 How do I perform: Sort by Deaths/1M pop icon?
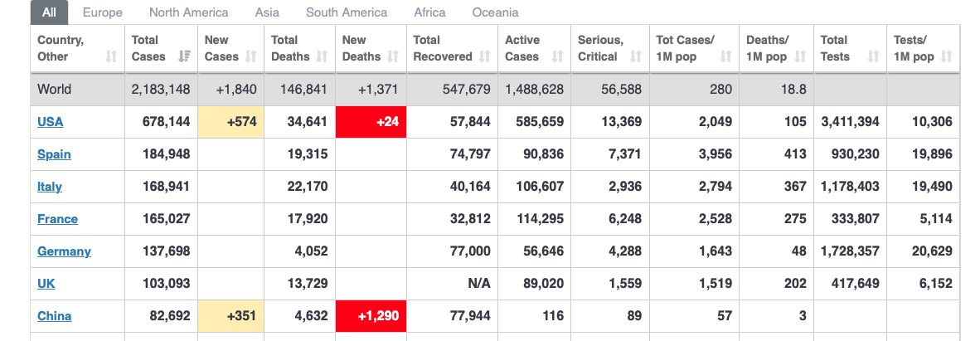[800, 56]
